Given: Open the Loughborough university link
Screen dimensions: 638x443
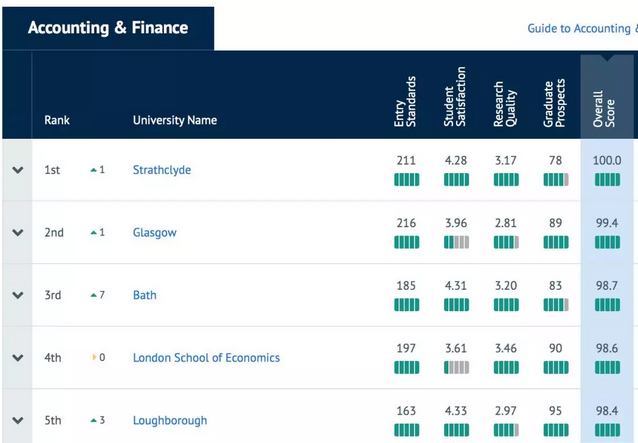Looking at the screenshot, I should (x=169, y=420).
